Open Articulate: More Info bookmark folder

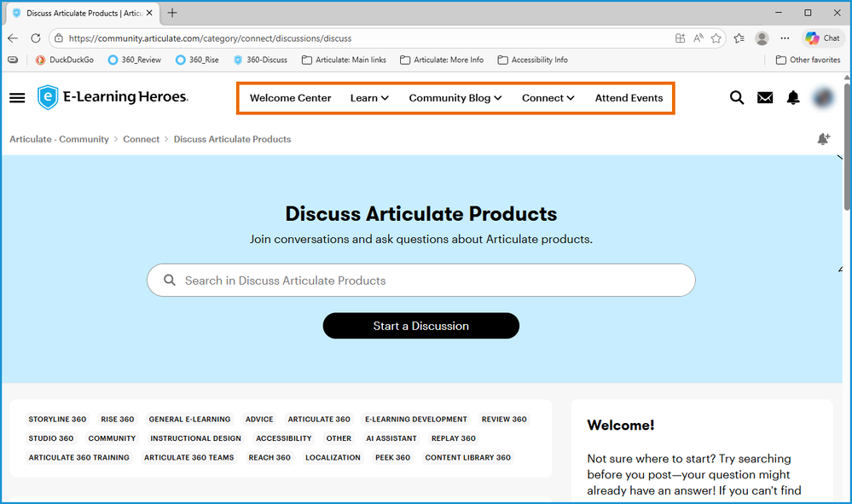tap(442, 60)
